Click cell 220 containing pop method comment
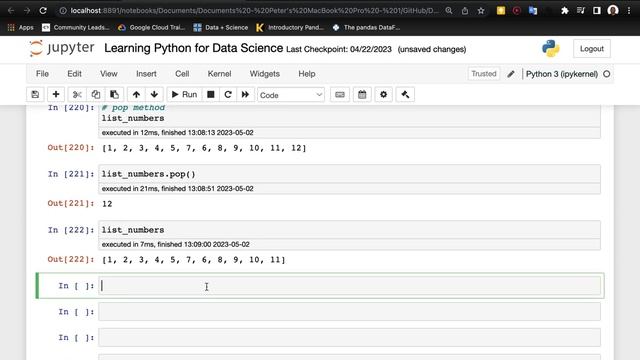The width and height of the screenshot is (640, 360). (x=349, y=115)
